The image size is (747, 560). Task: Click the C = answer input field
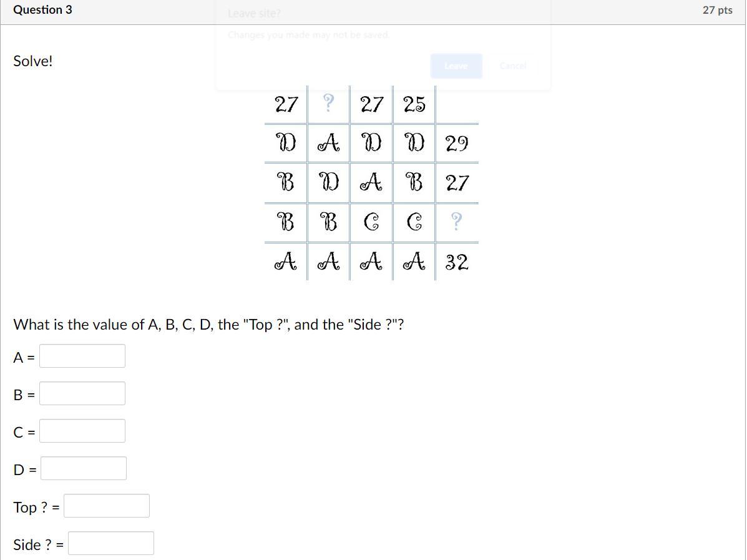[x=82, y=431]
